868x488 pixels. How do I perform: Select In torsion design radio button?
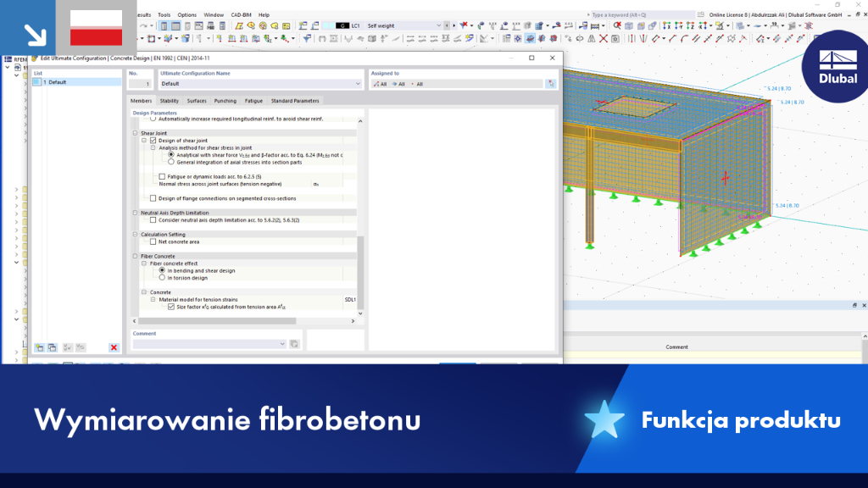pos(162,278)
